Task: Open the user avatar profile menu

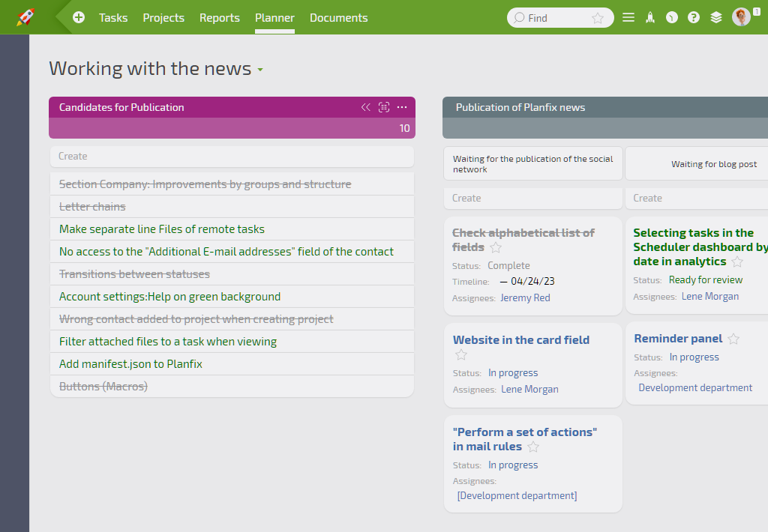Action: [x=741, y=17]
